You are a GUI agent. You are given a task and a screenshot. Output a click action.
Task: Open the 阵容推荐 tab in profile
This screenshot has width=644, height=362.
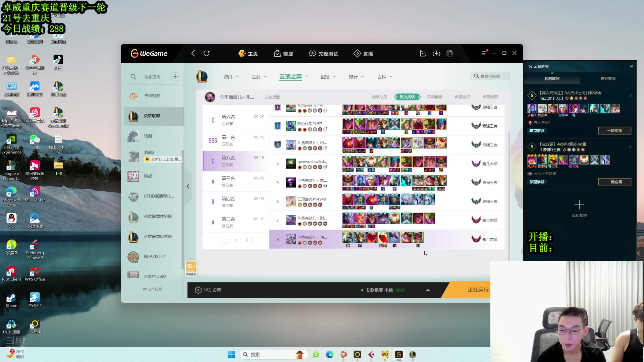coord(435,97)
